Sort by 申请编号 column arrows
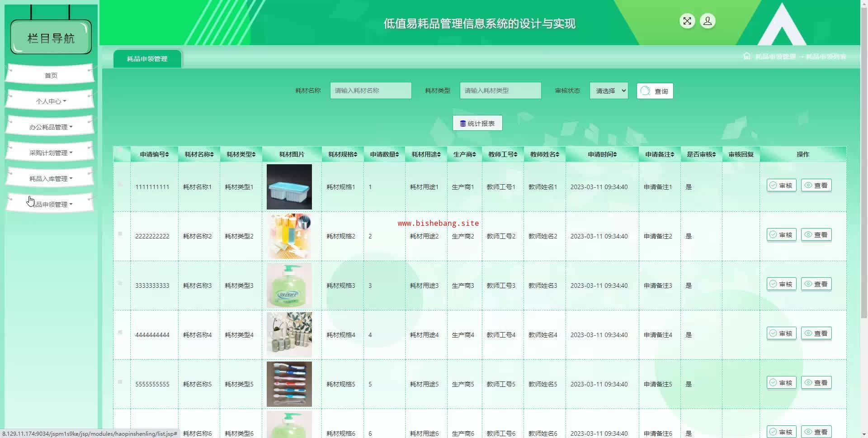 (167, 155)
